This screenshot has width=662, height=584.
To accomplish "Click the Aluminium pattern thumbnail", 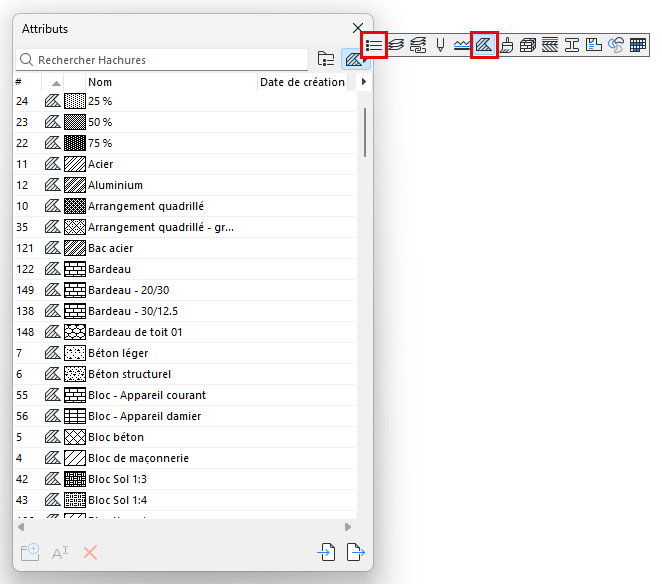I will (75, 185).
